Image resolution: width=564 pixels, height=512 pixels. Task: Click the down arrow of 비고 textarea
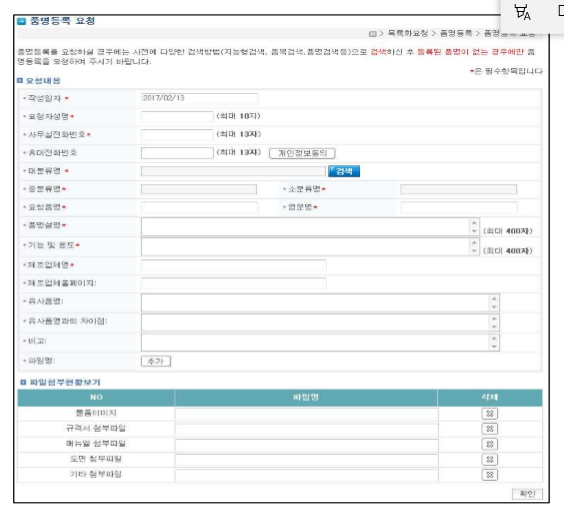(x=494, y=347)
